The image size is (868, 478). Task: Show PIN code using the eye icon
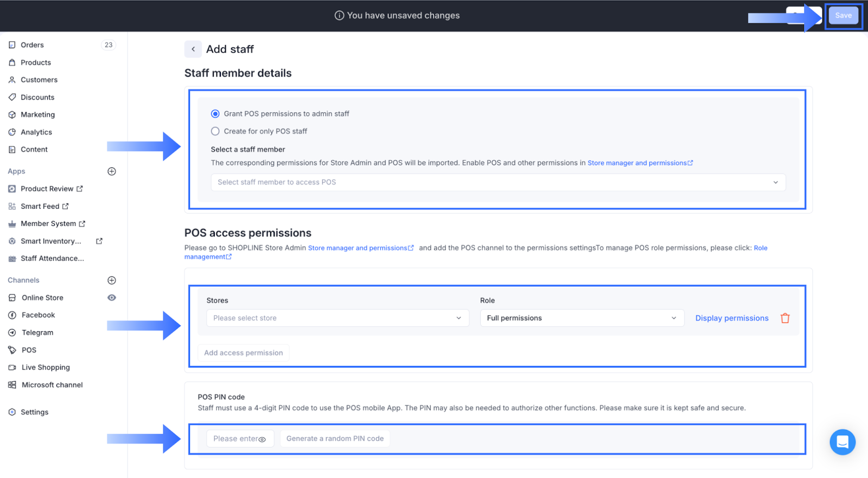point(262,440)
